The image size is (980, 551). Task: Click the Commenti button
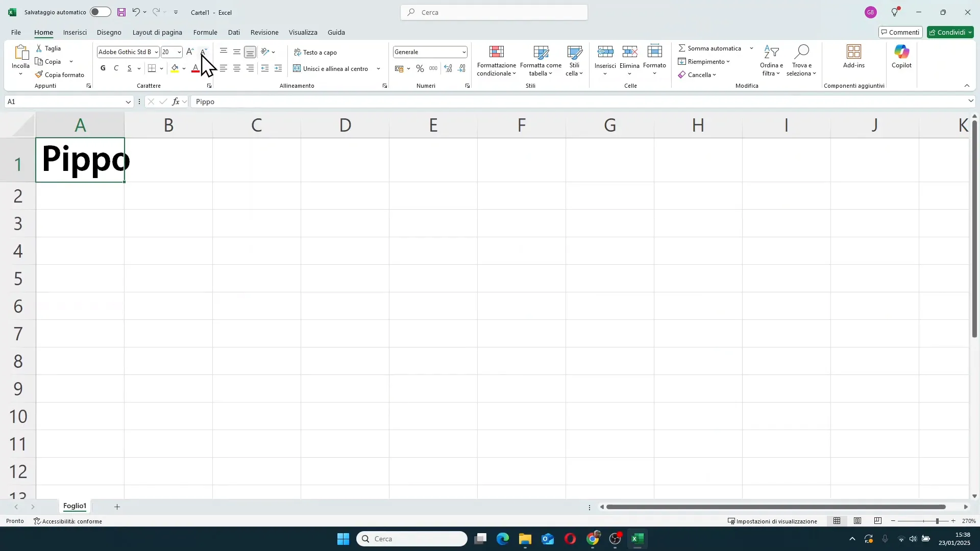[900, 32]
